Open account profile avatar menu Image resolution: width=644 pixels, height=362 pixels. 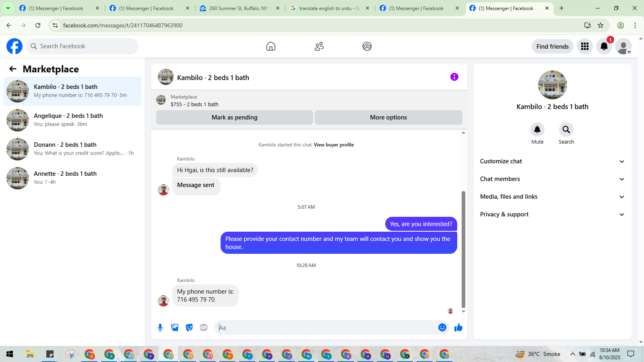[623, 46]
